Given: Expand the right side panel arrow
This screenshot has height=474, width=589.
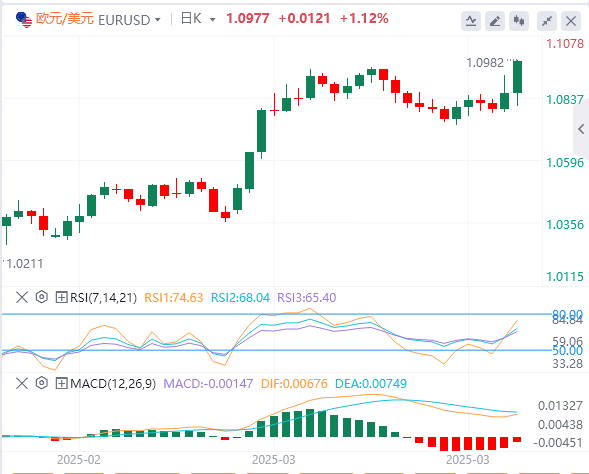Looking at the screenshot, I should coord(581,129).
